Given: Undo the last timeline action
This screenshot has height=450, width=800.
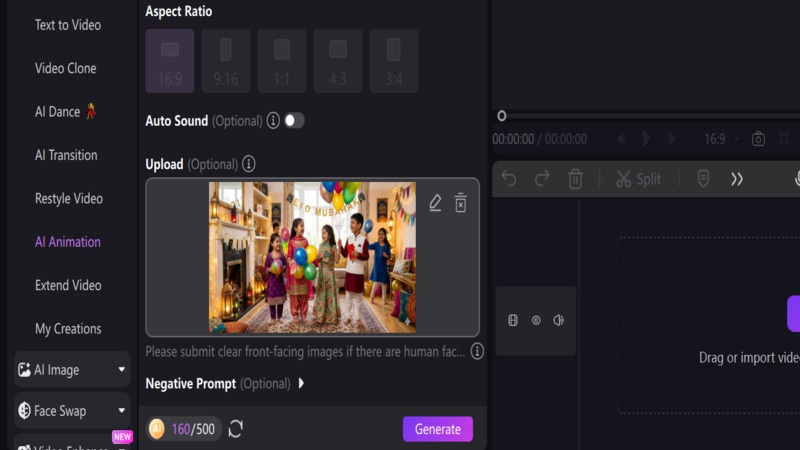Looking at the screenshot, I should [509, 179].
